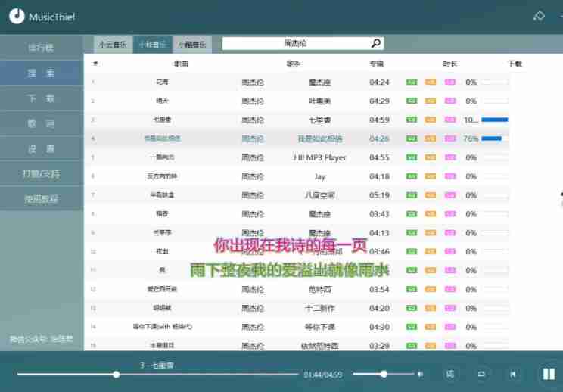The height and width of the screenshot is (392, 563).
Task: Click the pin icon in the title bar
Action: click(x=539, y=16)
